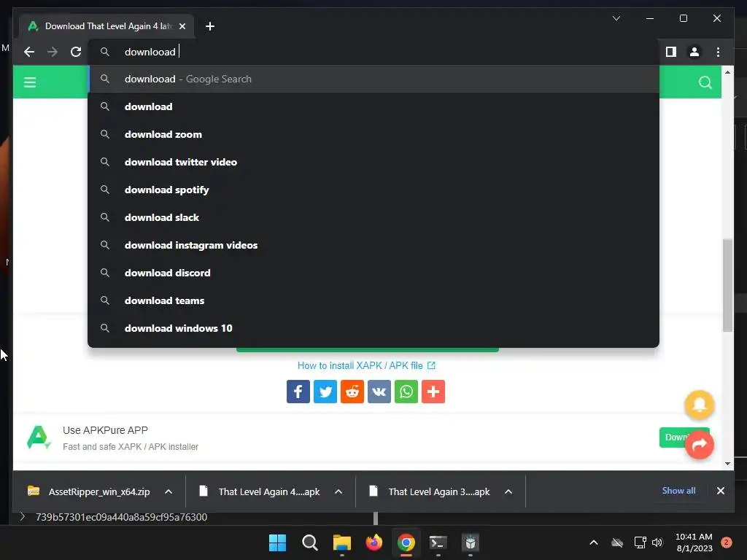Switch to Chrome in the taskbar

(x=406, y=542)
